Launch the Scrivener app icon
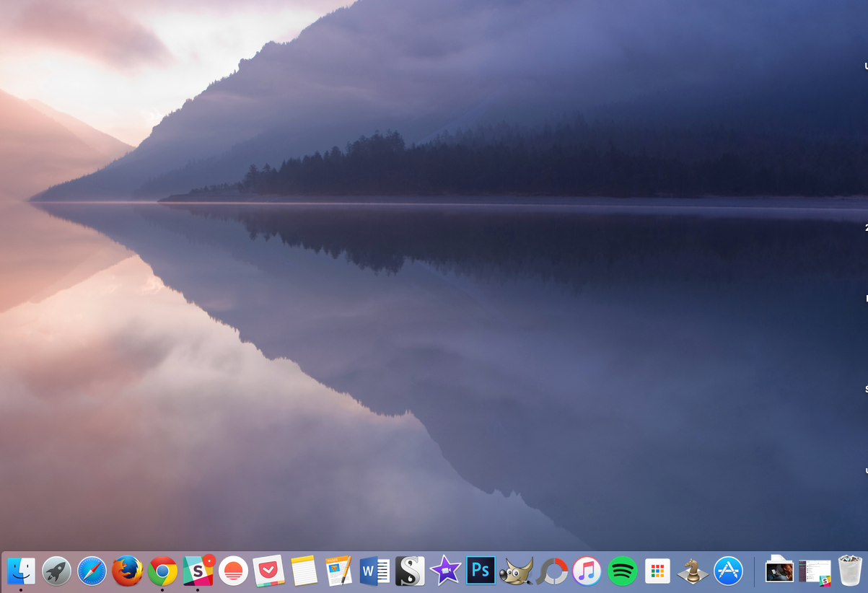This screenshot has width=868, height=593. click(x=410, y=571)
